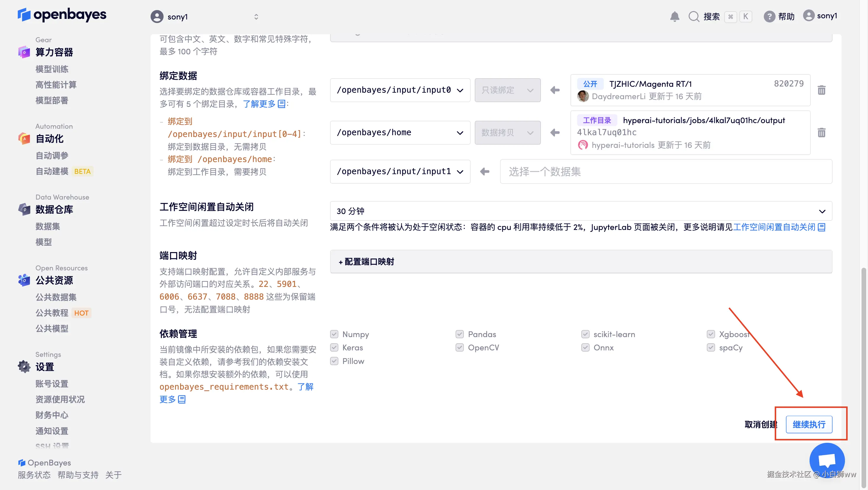
Task: Click the 继续执行 button
Action: tap(809, 424)
